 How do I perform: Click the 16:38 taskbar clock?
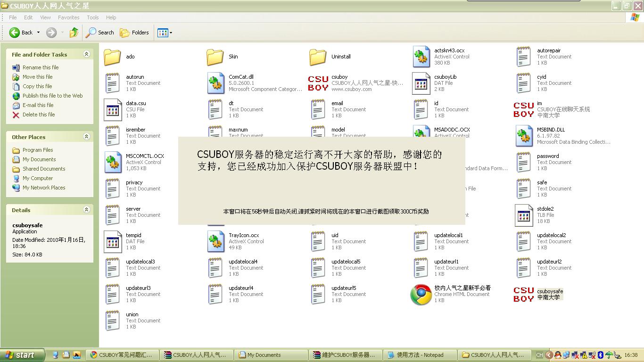[631, 355]
